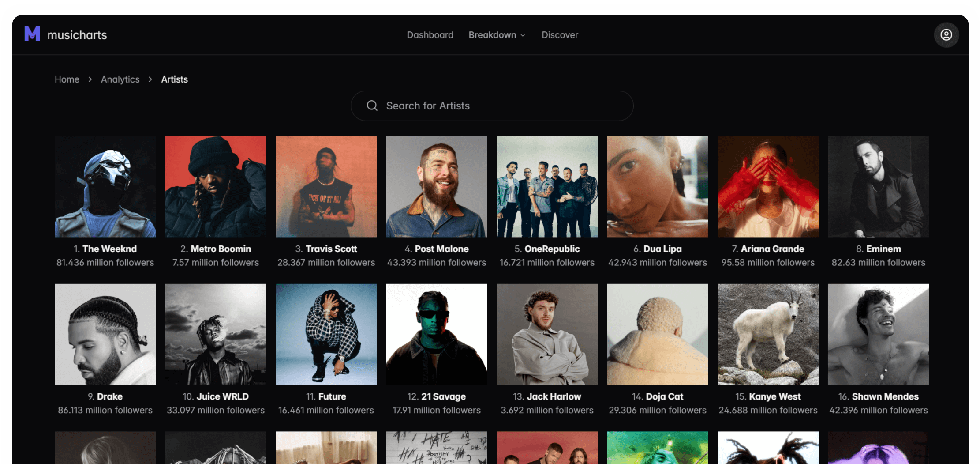Open Post Malone artist photo
Viewport: 980px width, 464px height.
437,186
